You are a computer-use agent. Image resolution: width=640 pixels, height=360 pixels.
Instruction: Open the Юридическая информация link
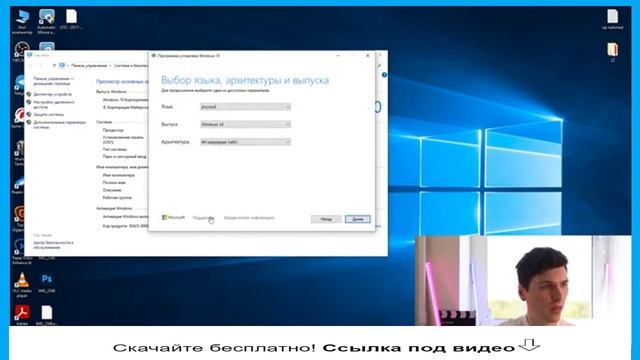pyautogui.click(x=249, y=218)
